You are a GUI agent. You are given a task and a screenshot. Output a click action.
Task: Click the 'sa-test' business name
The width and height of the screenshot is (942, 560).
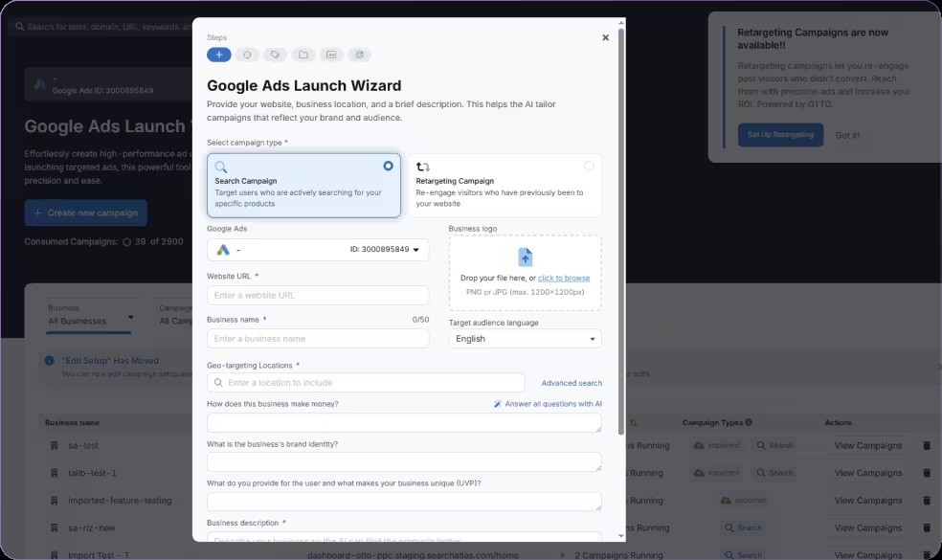coord(83,445)
